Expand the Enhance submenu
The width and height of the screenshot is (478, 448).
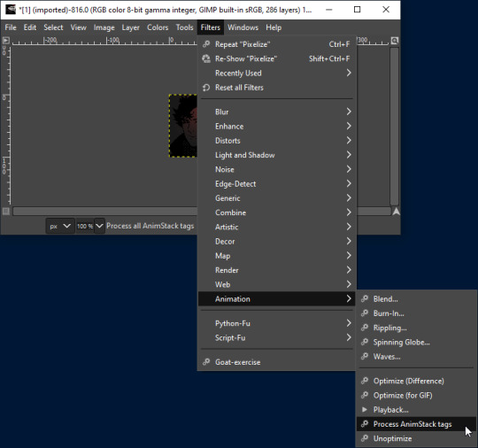click(x=276, y=126)
